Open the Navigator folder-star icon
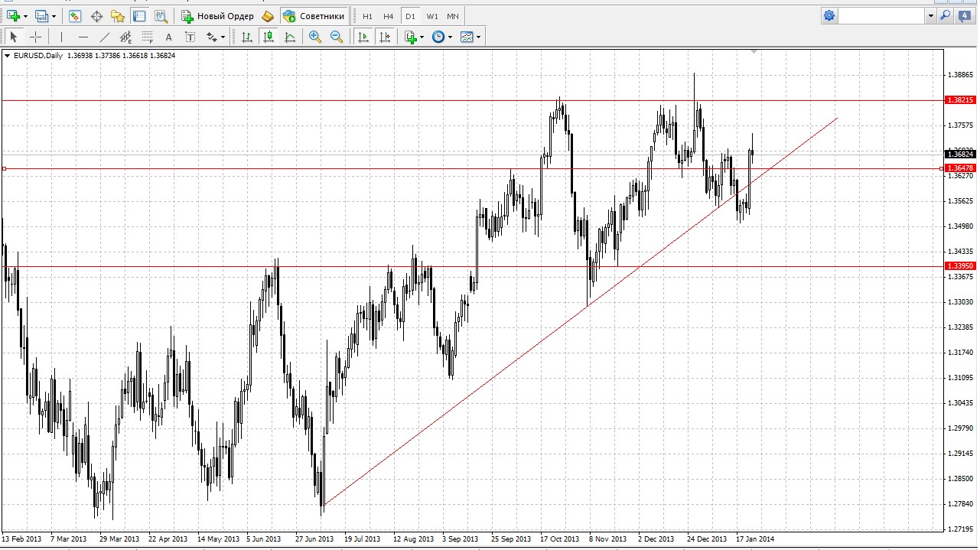The height and width of the screenshot is (550, 980). click(118, 16)
